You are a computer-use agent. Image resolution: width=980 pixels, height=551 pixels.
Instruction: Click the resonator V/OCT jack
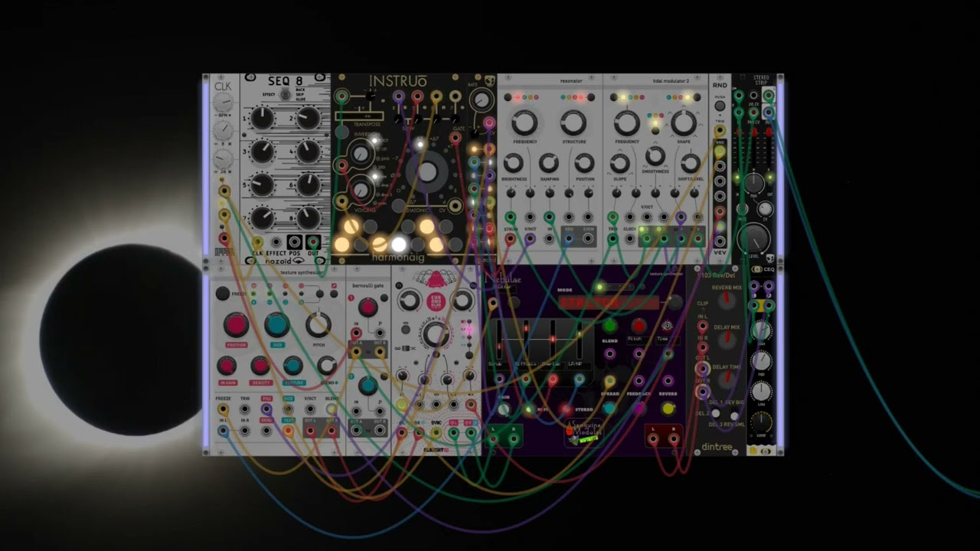[x=530, y=239]
